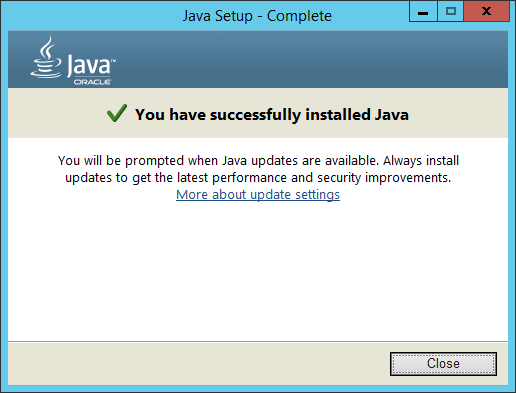
Task: Open the More about update settings link
Action: tap(258, 194)
